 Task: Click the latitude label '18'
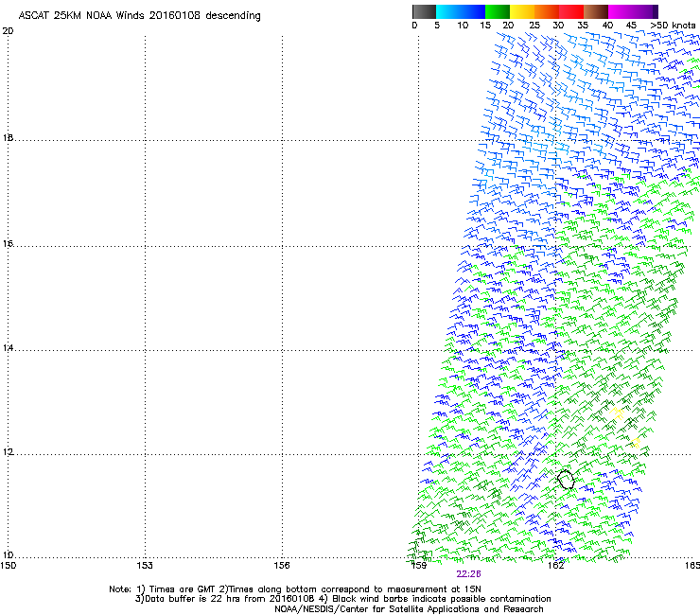8,137
